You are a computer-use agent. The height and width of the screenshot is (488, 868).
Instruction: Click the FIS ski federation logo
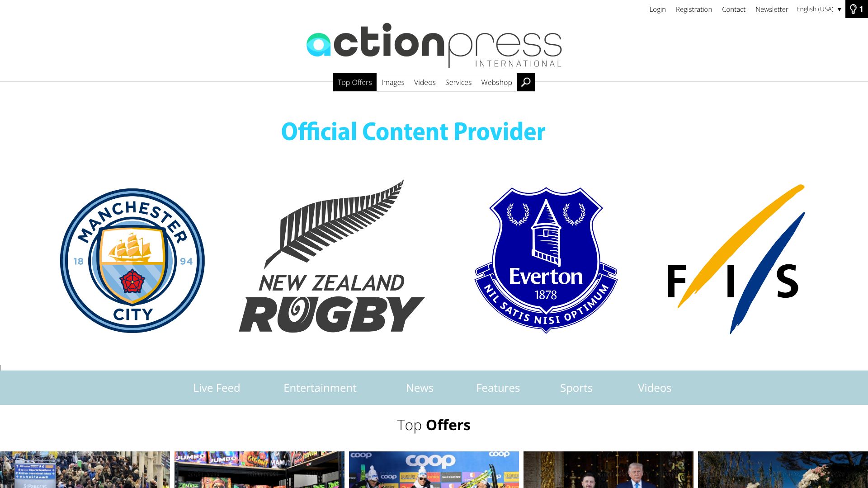736,259
